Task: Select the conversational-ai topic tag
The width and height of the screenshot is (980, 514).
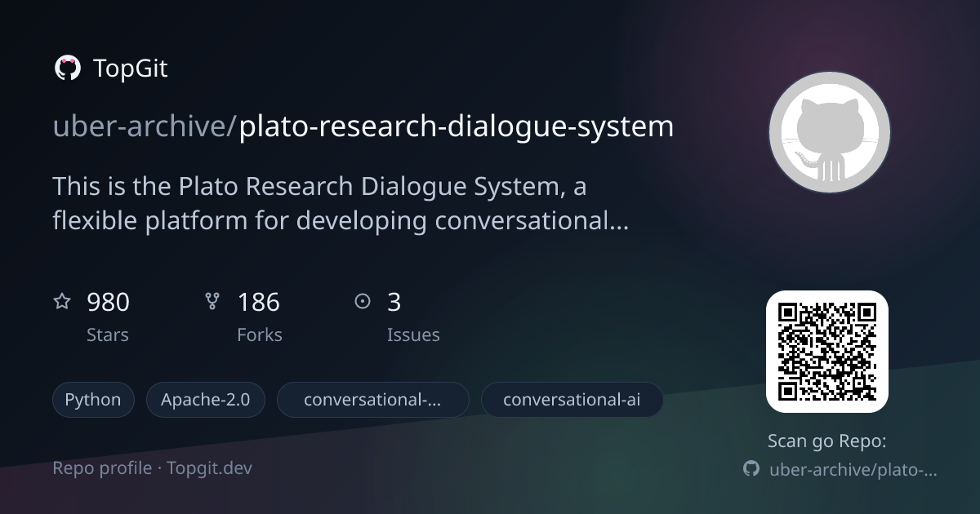Action: (x=572, y=400)
